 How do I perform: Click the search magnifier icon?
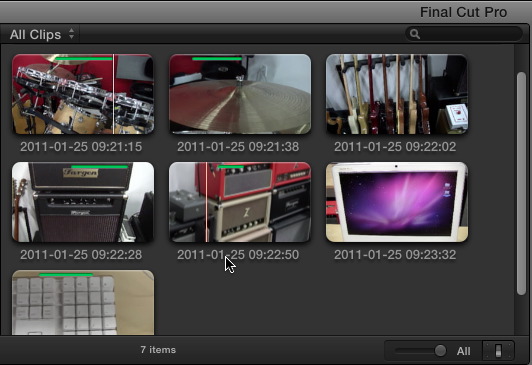[x=415, y=34]
